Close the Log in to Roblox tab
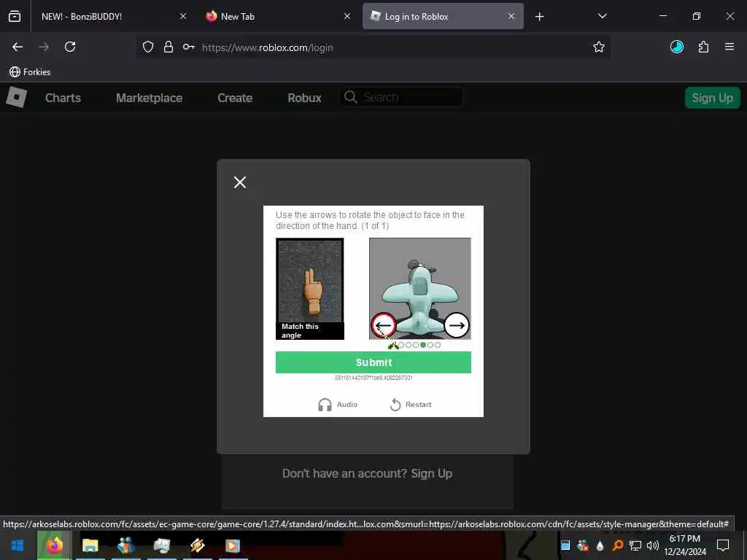Viewport: 747px width, 560px height. (511, 16)
